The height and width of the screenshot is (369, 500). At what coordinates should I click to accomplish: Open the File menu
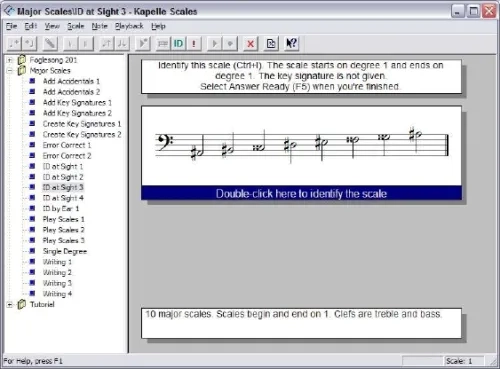tap(11, 26)
